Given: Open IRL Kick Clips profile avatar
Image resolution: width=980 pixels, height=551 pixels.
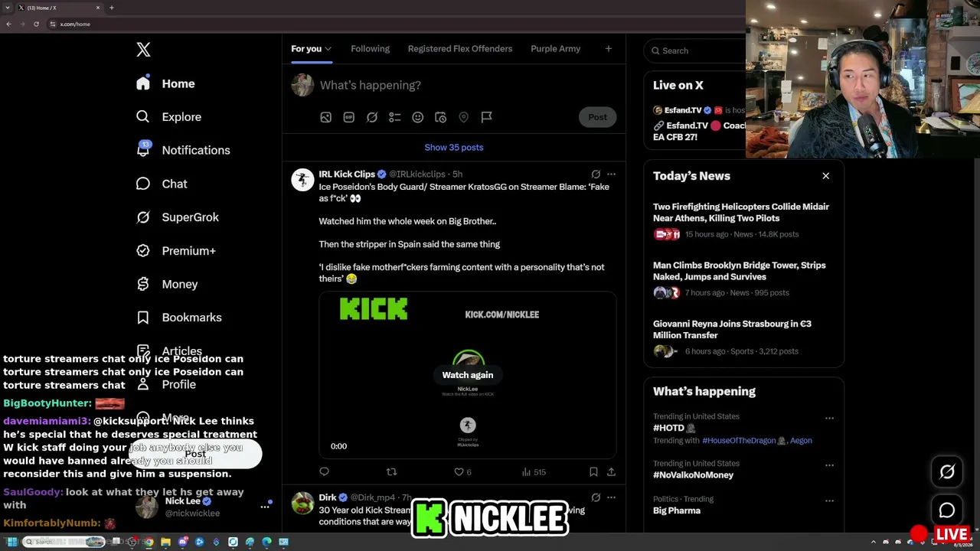Looking at the screenshot, I should pyautogui.click(x=302, y=179).
